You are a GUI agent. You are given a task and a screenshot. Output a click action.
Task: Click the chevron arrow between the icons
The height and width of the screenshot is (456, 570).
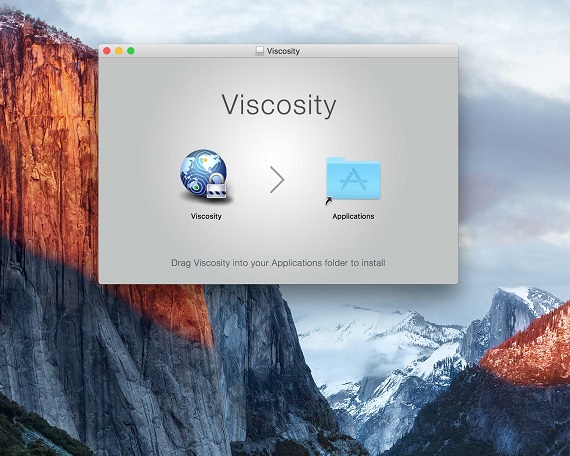click(x=277, y=179)
